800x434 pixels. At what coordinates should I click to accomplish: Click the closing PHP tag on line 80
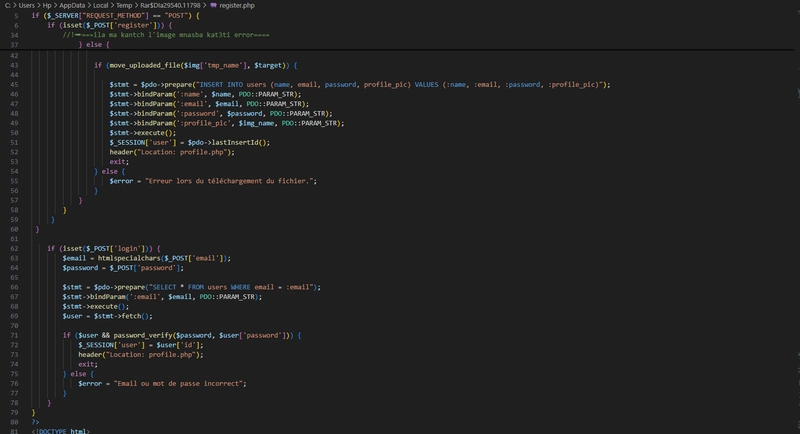click(x=35, y=422)
